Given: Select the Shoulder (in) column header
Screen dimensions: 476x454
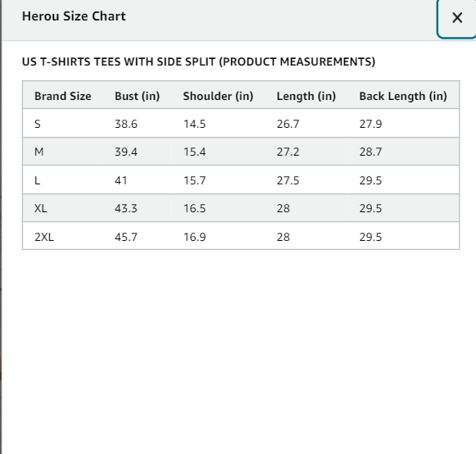Looking at the screenshot, I should (x=218, y=96).
